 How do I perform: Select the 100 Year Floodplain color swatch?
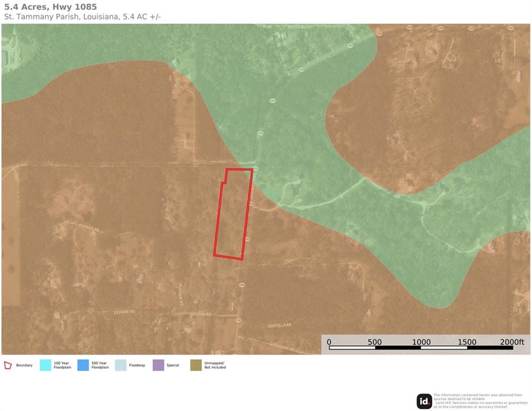[x=46, y=366]
